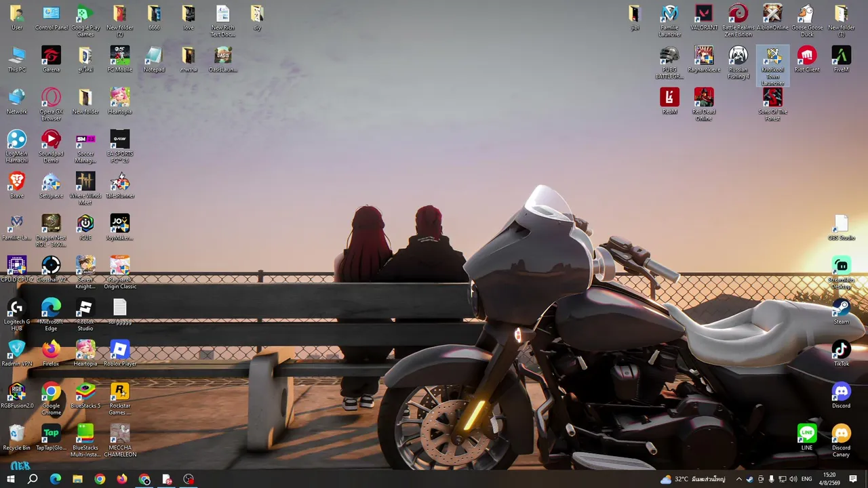Open File Explorer from the taskbar
868x488 pixels.
click(77, 479)
